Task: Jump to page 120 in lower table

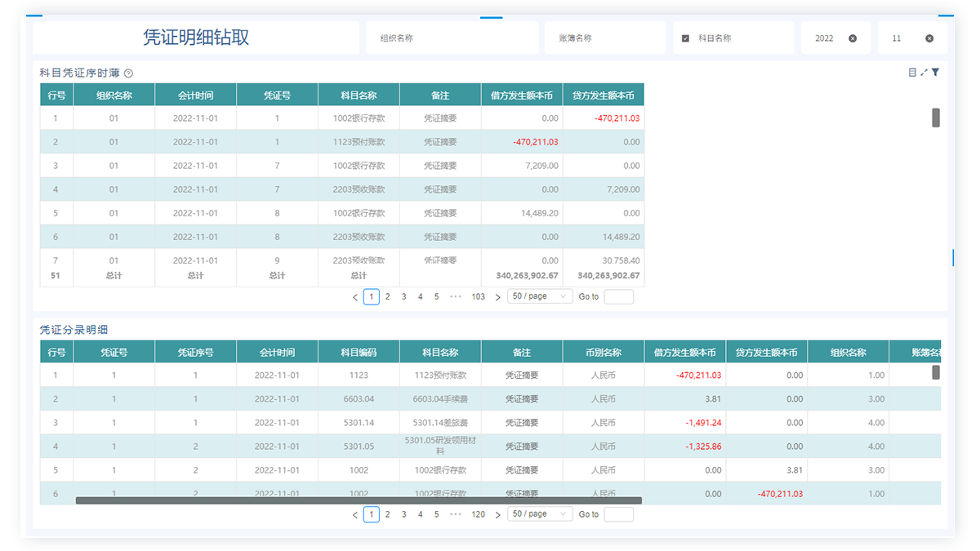Action: pyautogui.click(x=478, y=515)
